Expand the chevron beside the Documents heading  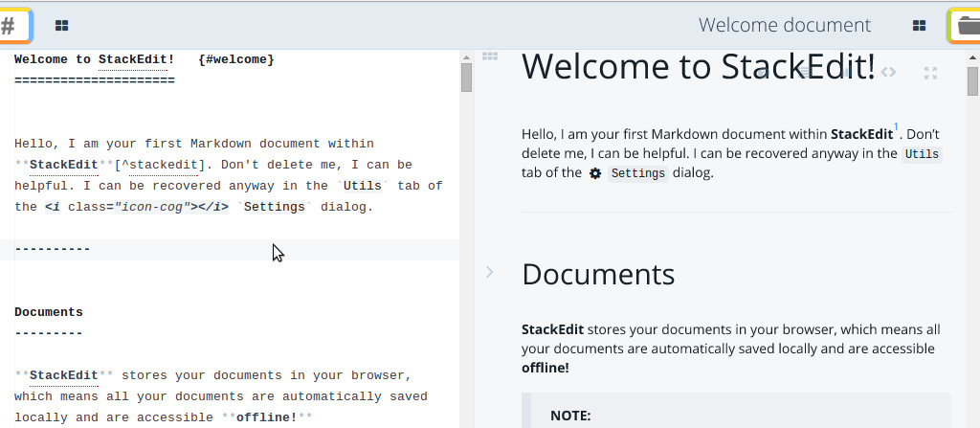coord(489,272)
